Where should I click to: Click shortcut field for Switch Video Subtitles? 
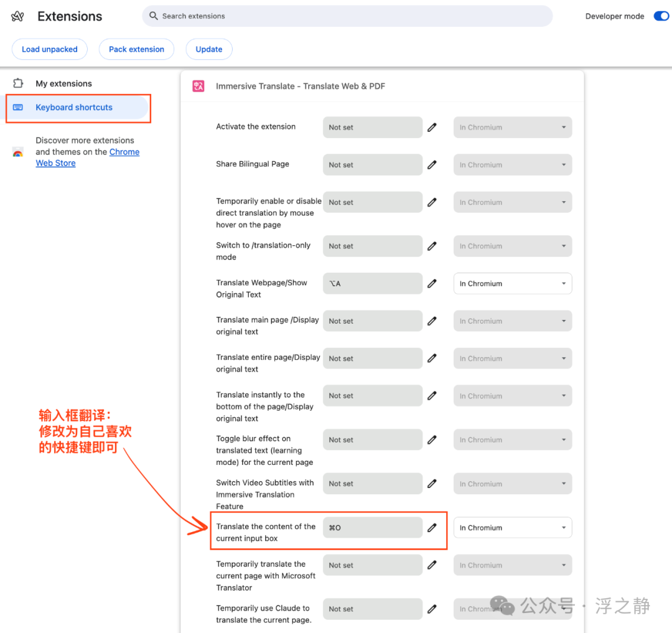click(373, 484)
